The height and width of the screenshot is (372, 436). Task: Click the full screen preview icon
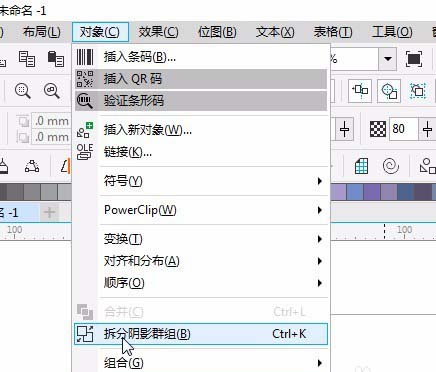coord(414,59)
